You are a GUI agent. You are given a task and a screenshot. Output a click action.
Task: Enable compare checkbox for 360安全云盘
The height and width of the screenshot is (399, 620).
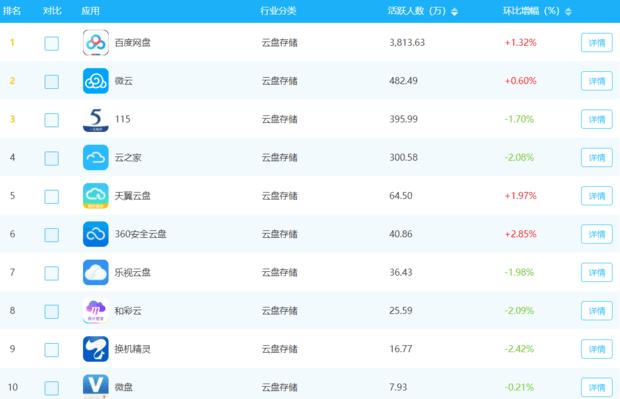51,235
